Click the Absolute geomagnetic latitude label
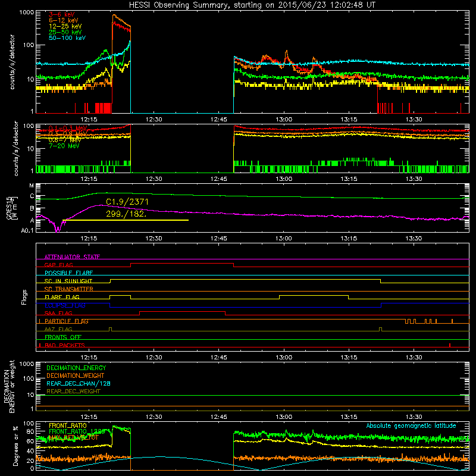Screen dimensions: 476x476 411,425
